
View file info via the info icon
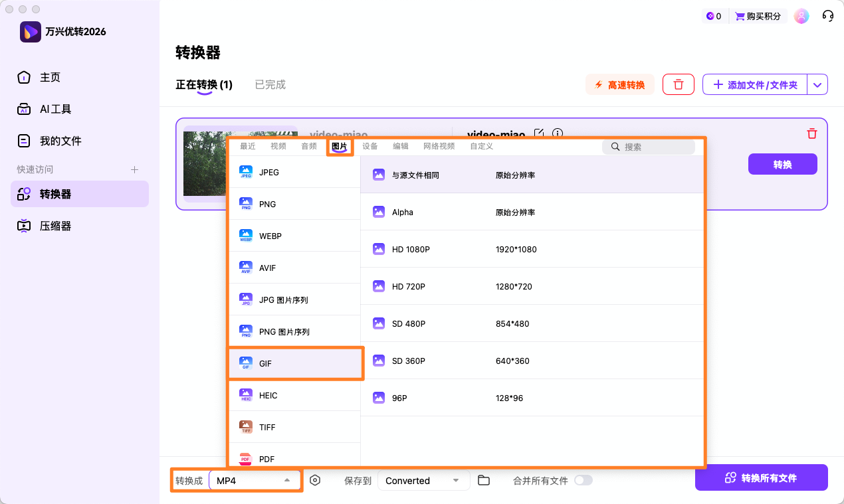557,133
